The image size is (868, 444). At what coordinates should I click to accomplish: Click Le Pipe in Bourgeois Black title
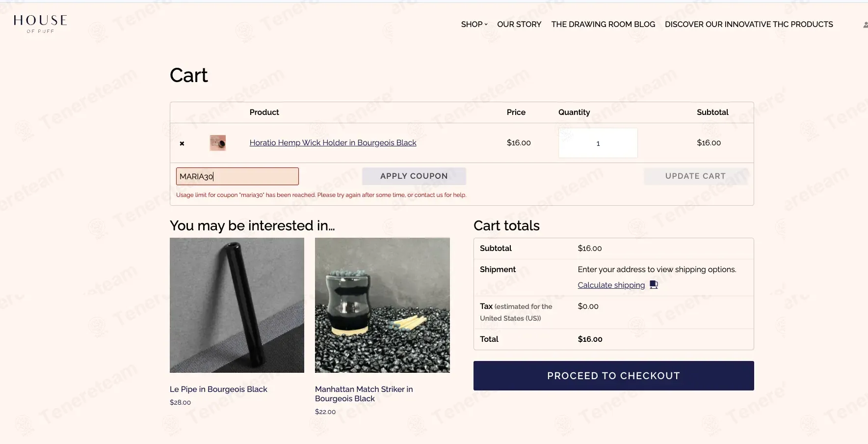pyautogui.click(x=218, y=389)
